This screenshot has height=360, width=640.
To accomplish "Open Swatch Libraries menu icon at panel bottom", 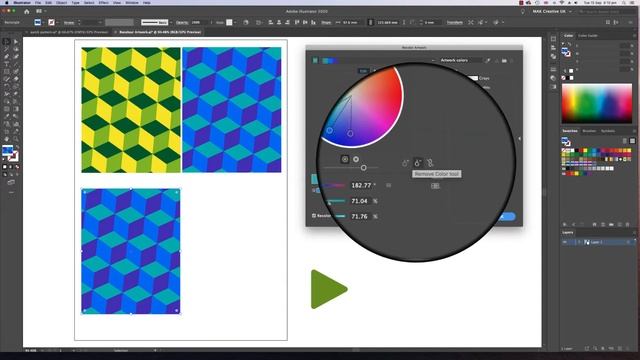I will pyautogui.click(x=565, y=224).
